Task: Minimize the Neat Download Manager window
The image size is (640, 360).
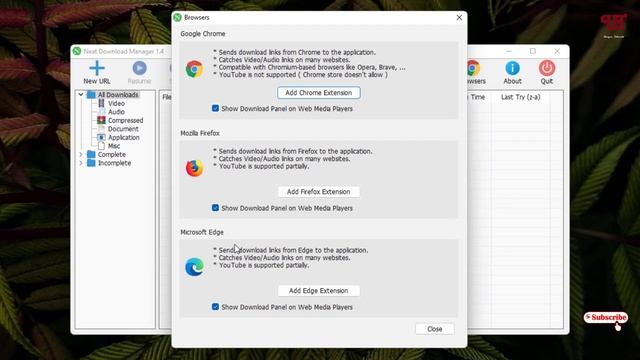Action: (509, 51)
